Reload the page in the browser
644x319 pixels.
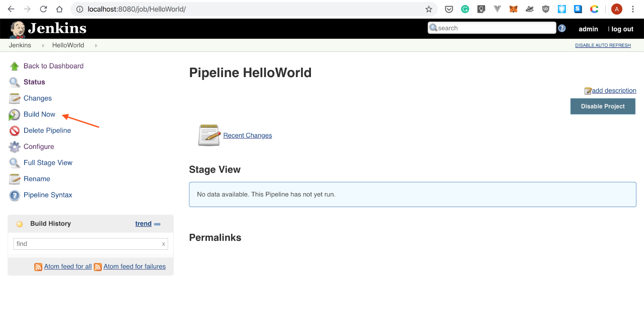(43, 9)
